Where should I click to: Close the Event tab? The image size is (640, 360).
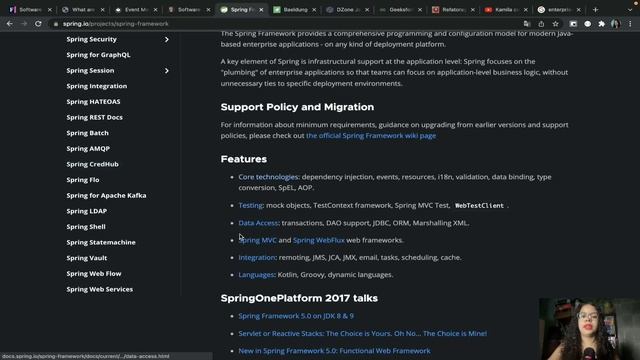[156, 10]
